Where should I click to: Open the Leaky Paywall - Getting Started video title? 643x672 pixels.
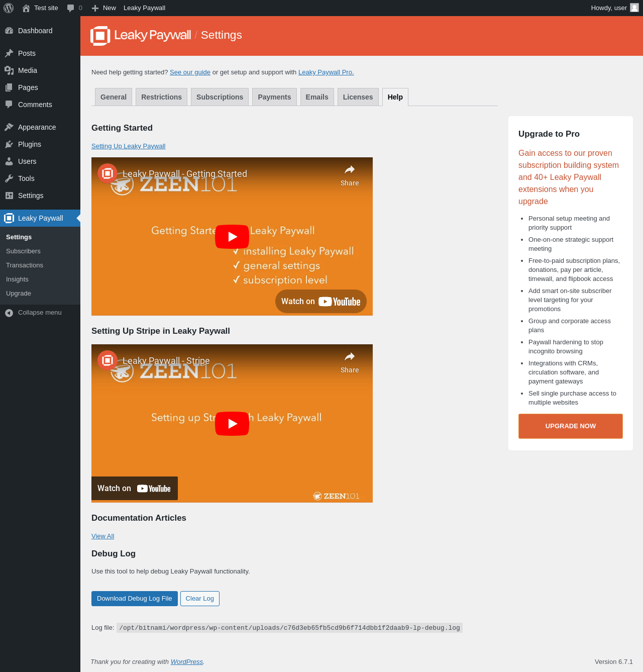click(185, 174)
